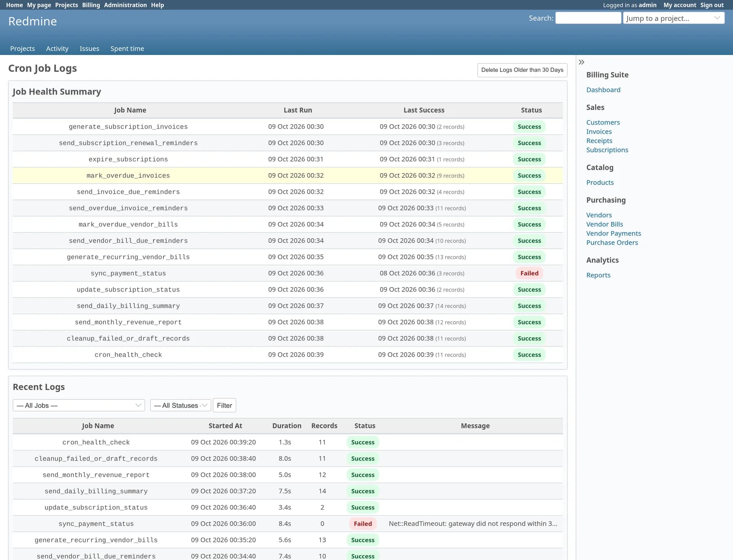Click the Filter button in Recent Logs

(x=224, y=405)
